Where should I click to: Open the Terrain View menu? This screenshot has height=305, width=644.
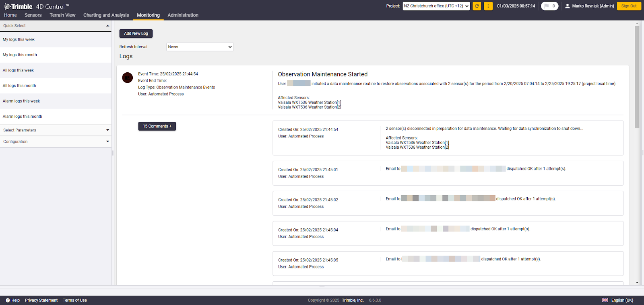coord(62,15)
